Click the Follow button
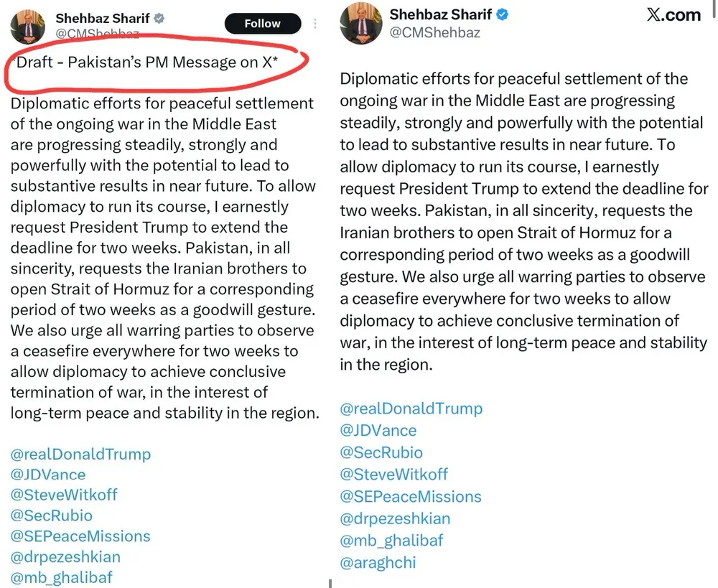 pos(262,24)
